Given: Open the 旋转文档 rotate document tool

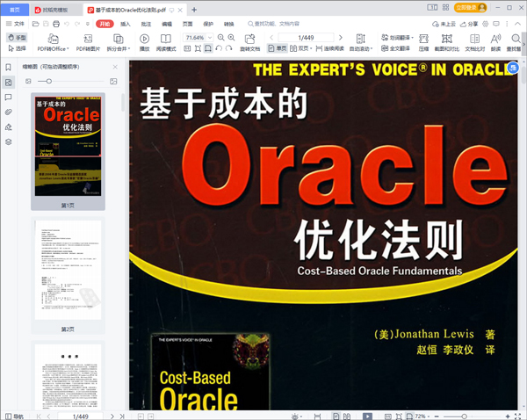Looking at the screenshot, I should (249, 42).
